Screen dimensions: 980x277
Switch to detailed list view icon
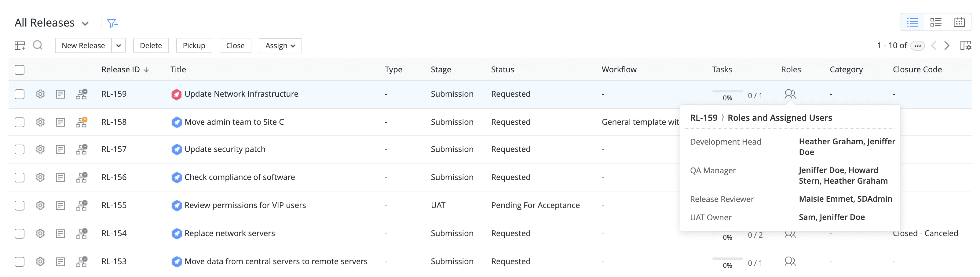point(935,22)
